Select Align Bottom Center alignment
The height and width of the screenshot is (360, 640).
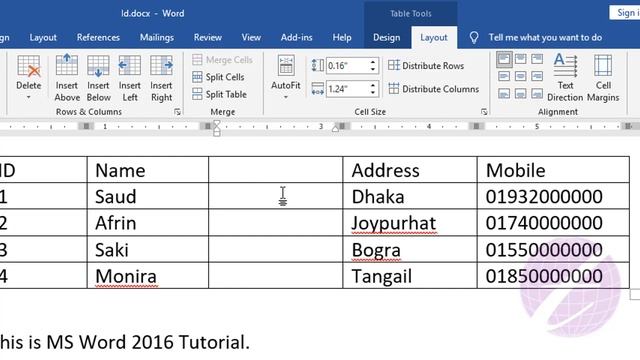tap(520, 94)
